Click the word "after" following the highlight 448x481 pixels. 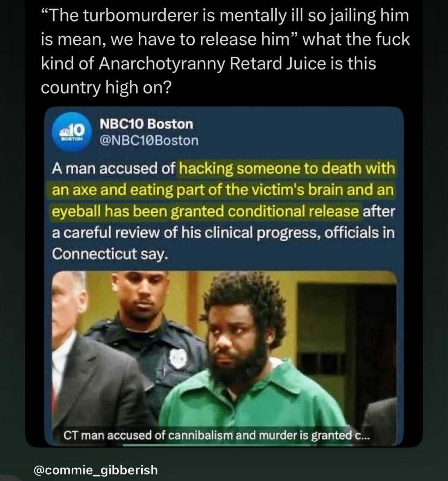pos(379,211)
